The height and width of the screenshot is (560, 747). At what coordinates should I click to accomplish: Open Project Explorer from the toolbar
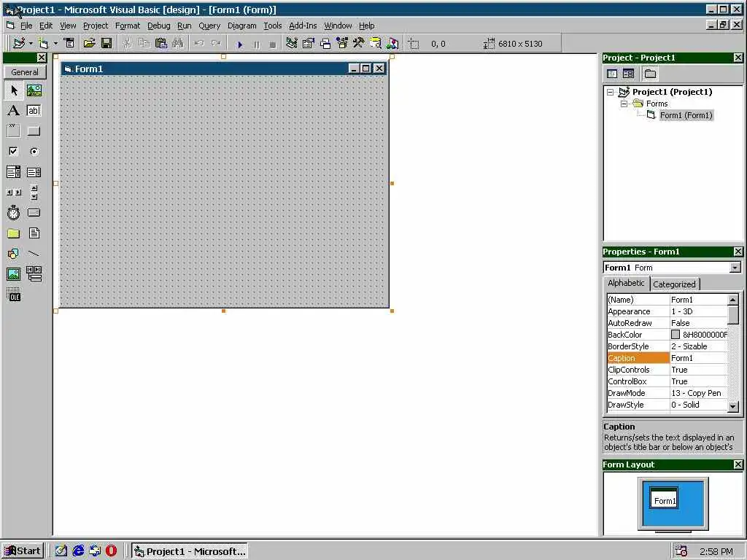[x=292, y=43]
